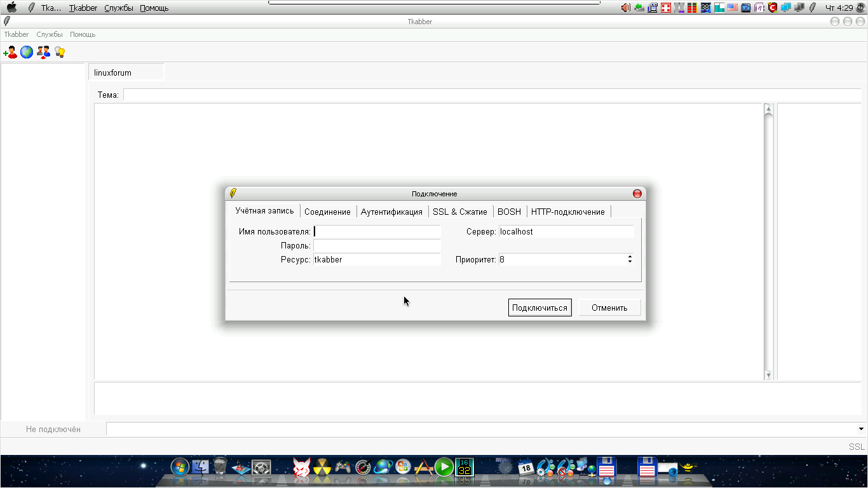This screenshot has width=868, height=488.
Task: Click the speedometer gauge dock icon
Action: pos(363,468)
